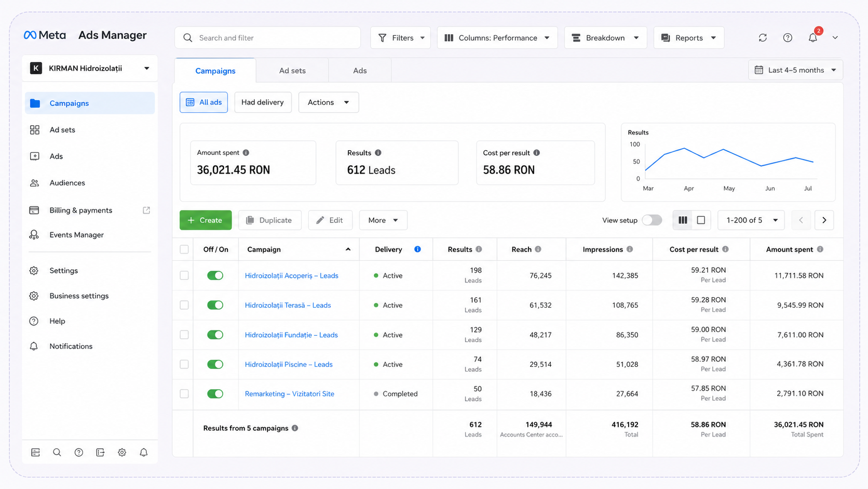Open the Hidroizolații Fundație – Leads campaign link
Screen dimensions: 868x489
click(x=291, y=335)
